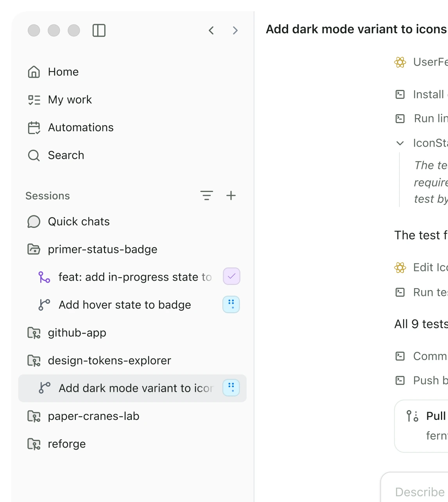The width and height of the screenshot is (448, 502).
Task: Open the Run lin terminal step
Action: click(x=421, y=118)
